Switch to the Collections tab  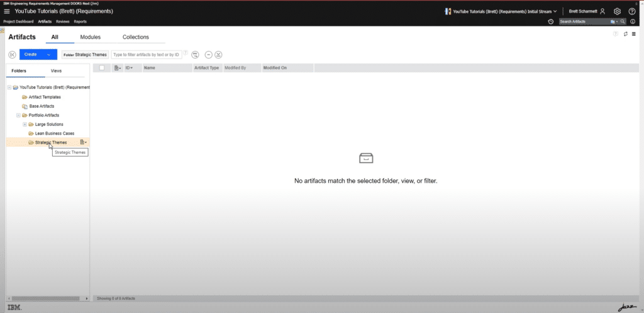click(x=136, y=37)
